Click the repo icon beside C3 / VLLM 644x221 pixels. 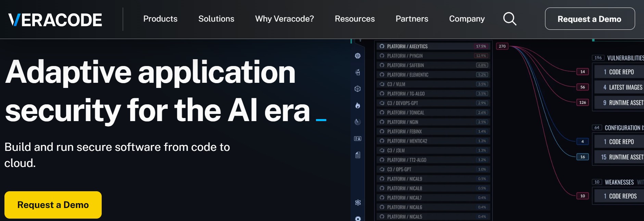point(382,84)
